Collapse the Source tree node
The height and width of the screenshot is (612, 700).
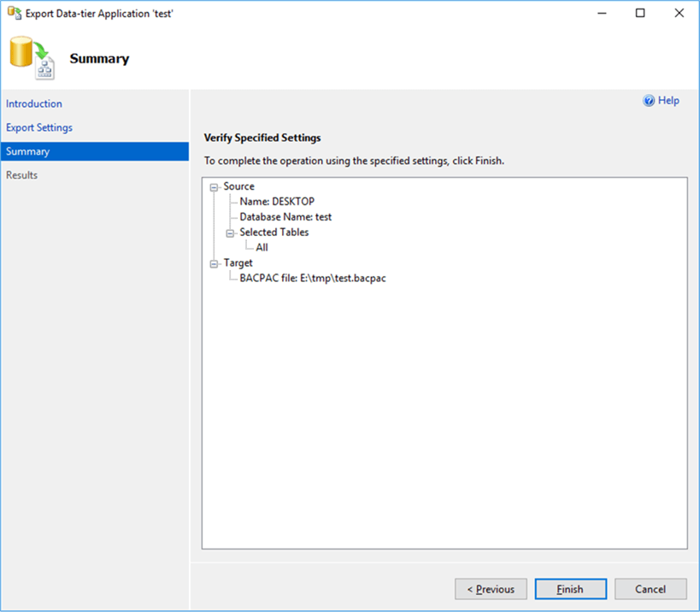click(213, 186)
